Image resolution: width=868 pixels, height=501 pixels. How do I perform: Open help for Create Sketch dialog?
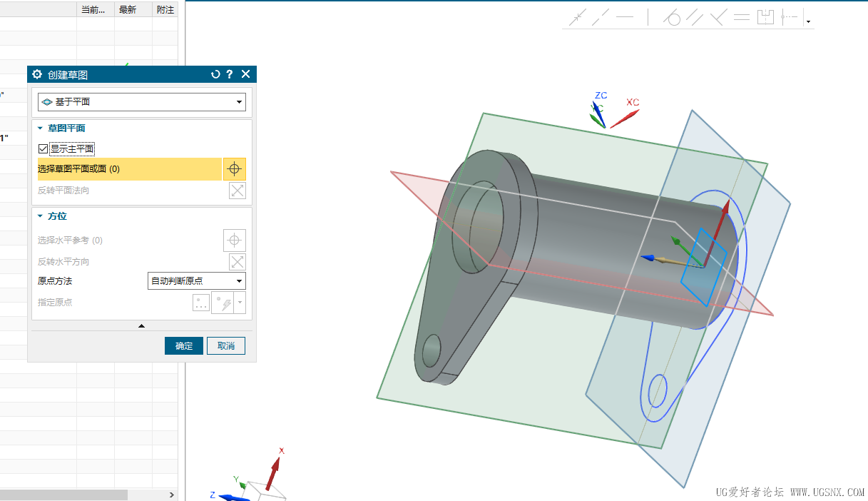coord(229,74)
